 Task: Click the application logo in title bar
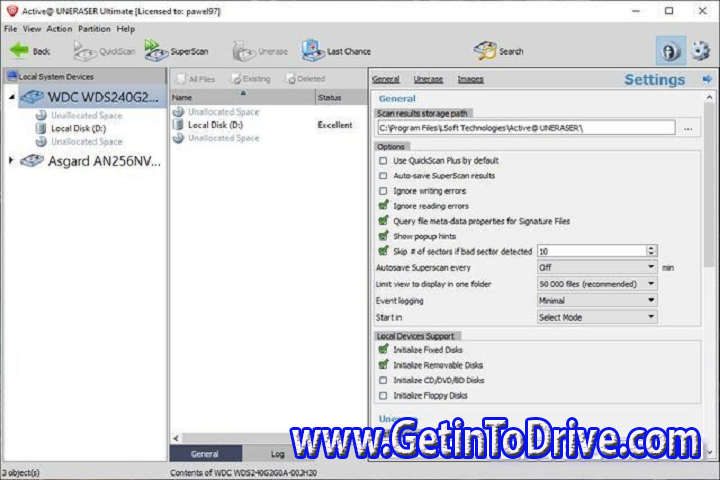12,11
